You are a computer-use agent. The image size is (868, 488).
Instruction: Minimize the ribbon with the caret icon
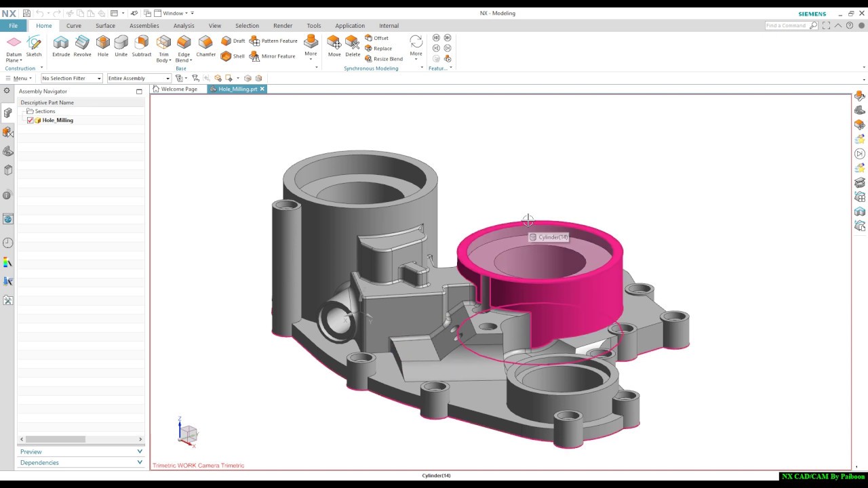(838, 26)
